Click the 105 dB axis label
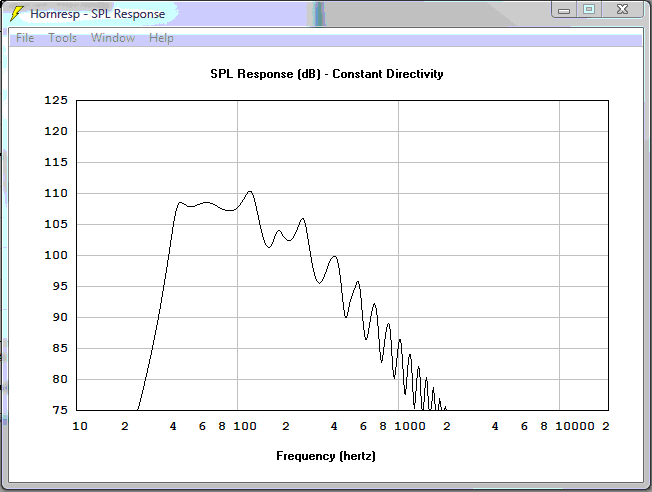652x492 pixels. click(56, 224)
